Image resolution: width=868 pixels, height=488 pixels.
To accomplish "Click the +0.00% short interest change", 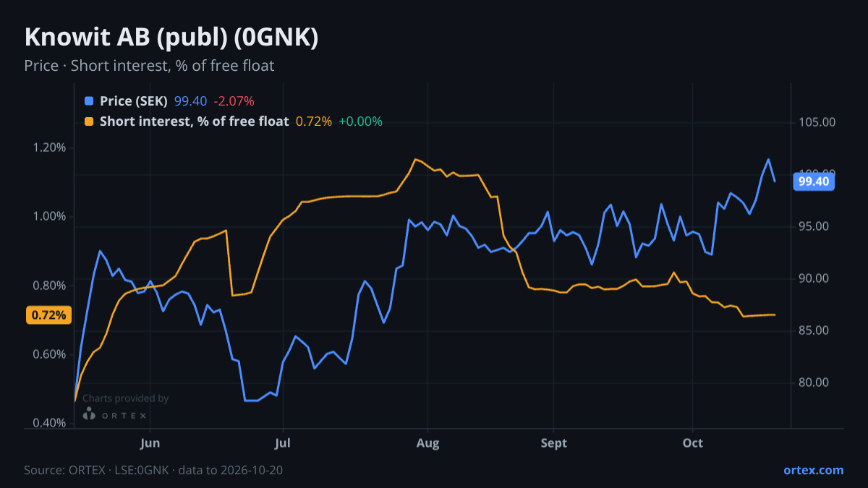I will pos(360,121).
